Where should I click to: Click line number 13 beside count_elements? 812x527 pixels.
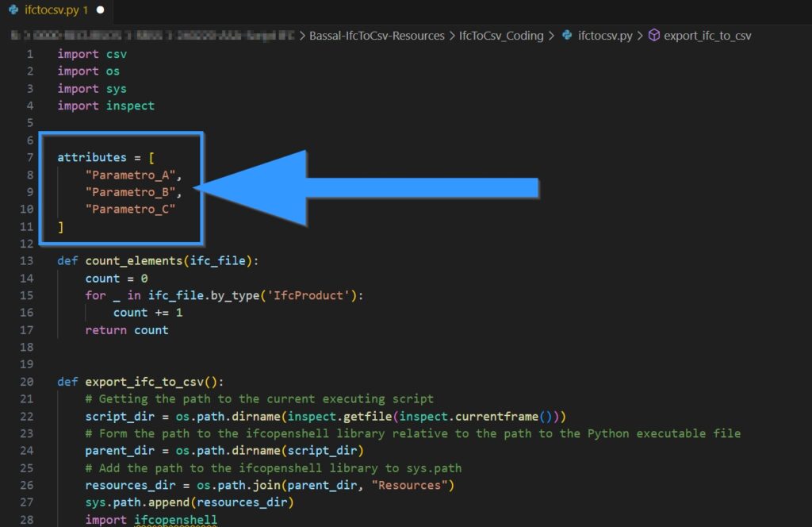pos(27,260)
